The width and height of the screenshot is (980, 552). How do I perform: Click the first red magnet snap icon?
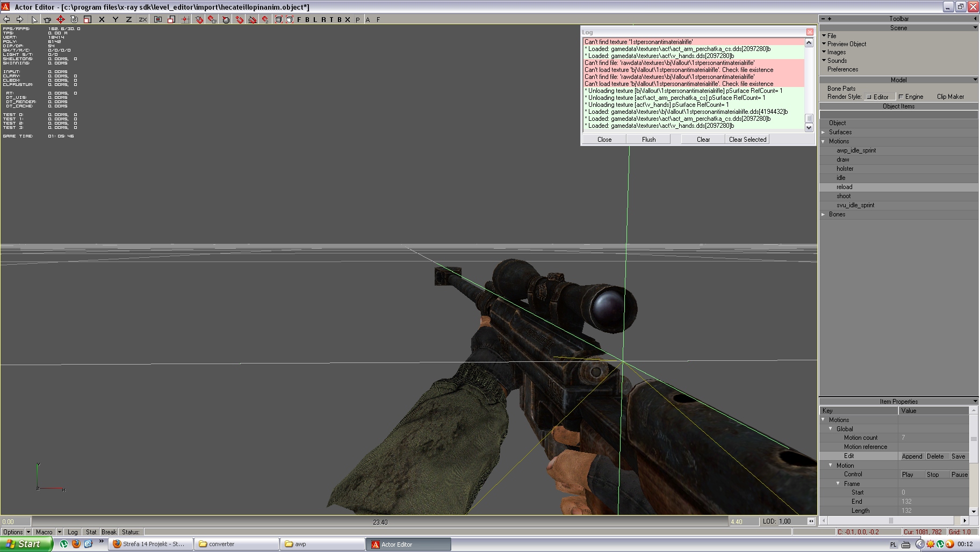point(199,19)
